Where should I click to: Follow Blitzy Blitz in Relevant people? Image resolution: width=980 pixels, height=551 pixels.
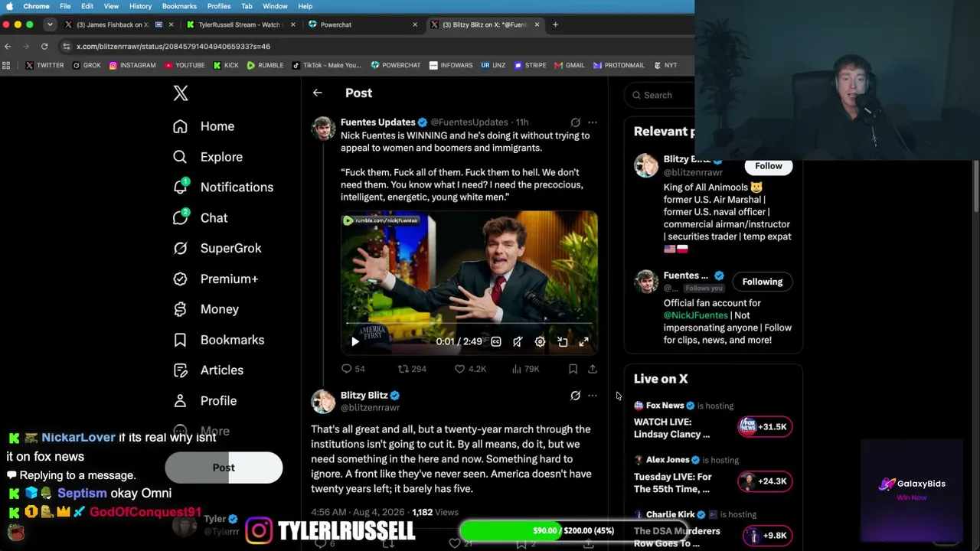(x=769, y=166)
